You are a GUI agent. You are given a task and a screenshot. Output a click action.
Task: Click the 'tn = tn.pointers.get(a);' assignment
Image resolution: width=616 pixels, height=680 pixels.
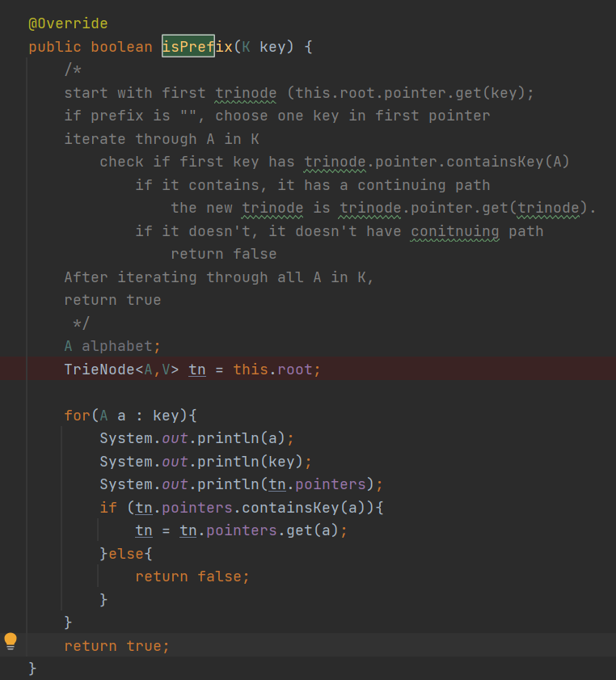pyautogui.click(x=241, y=530)
